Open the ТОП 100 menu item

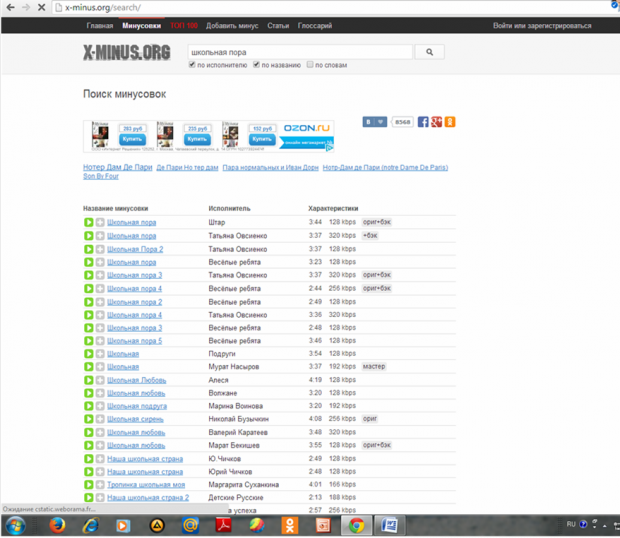click(184, 26)
